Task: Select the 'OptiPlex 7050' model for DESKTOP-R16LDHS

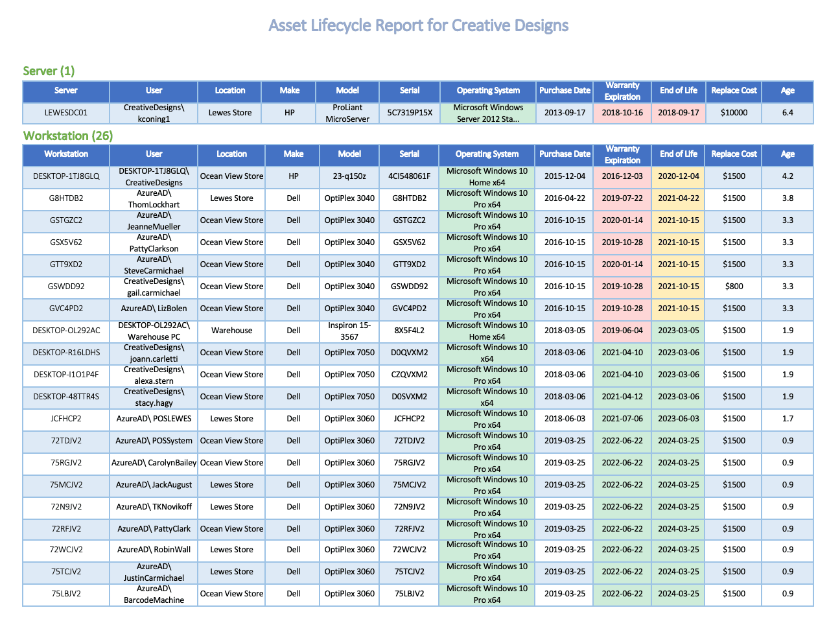Action: 349,353
